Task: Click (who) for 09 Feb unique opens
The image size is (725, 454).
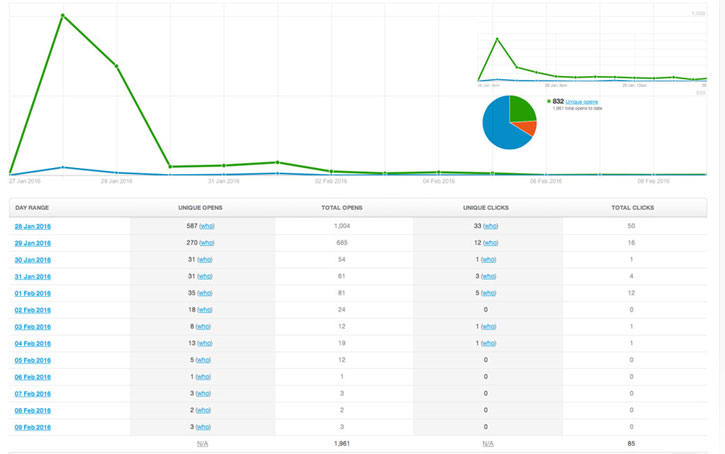Action: (x=203, y=427)
